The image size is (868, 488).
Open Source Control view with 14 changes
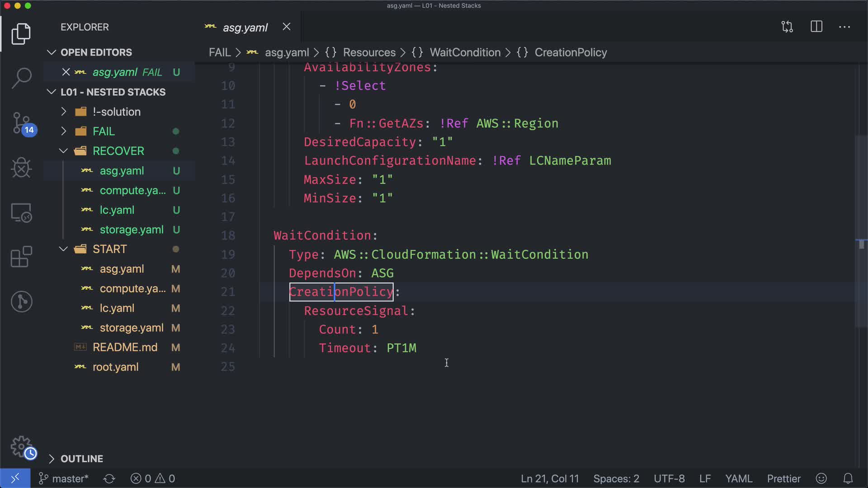21,123
